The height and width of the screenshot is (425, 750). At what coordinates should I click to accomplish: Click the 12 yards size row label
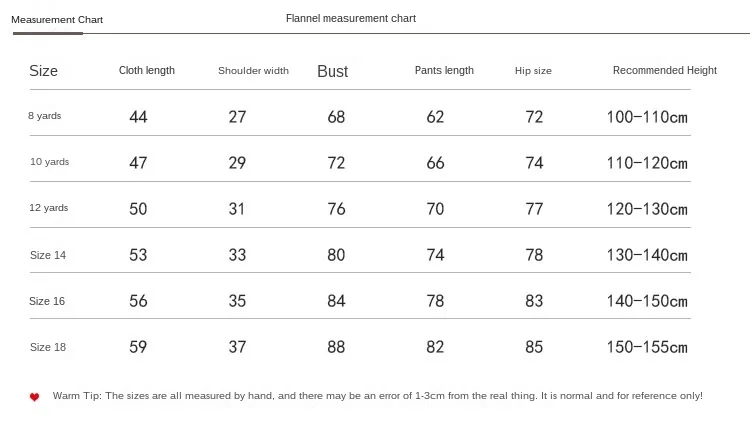49,207
